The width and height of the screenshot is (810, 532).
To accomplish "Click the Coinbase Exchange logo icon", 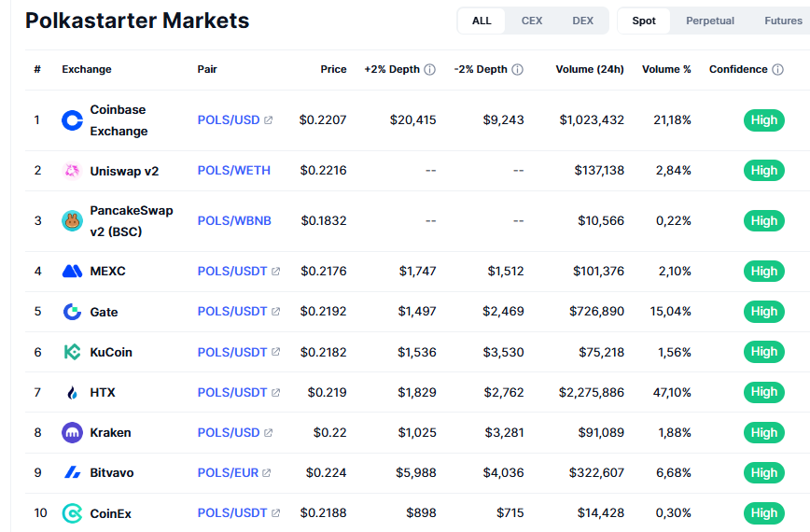I will 72,120.
